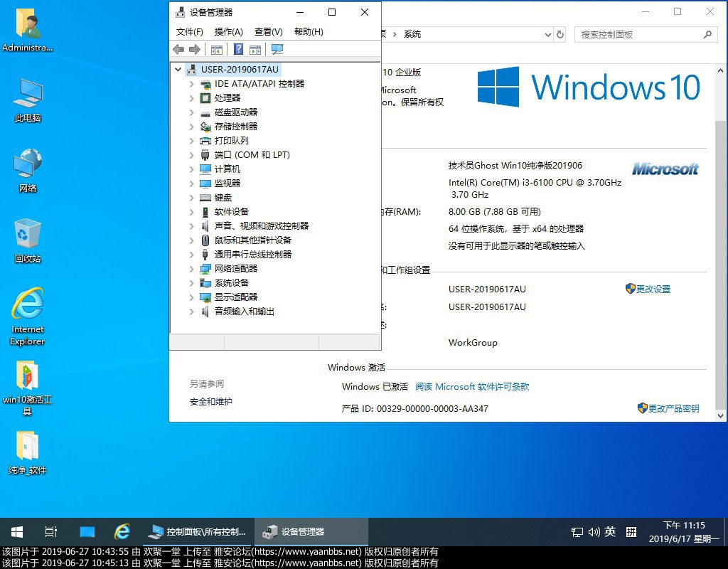Select the 网络适配器 icon

coord(205,268)
